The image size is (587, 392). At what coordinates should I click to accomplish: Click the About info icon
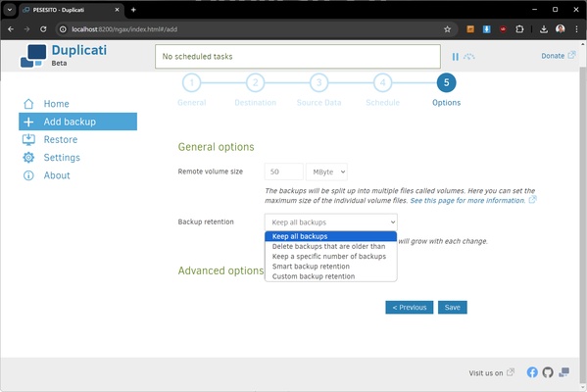(28, 175)
